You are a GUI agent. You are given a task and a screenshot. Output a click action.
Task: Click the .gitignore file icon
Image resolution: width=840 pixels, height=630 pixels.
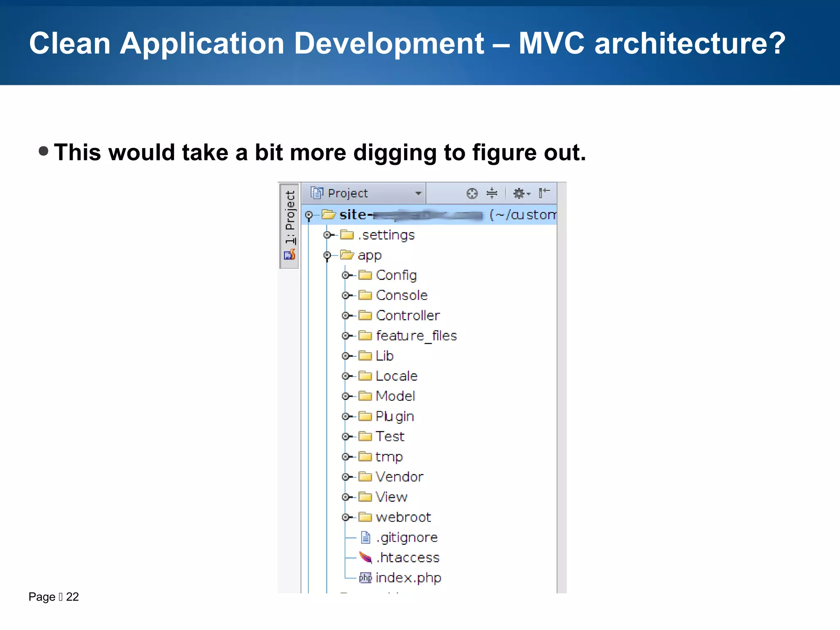point(365,537)
